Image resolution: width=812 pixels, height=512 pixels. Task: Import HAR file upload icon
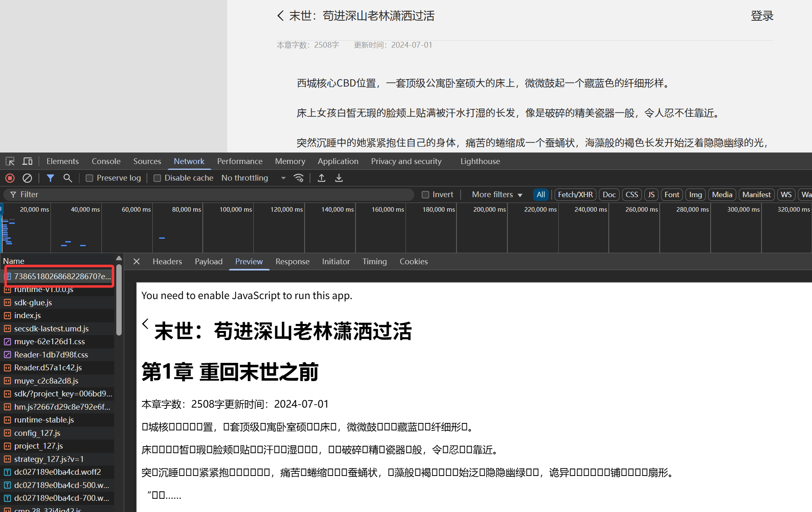coord(322,178)
